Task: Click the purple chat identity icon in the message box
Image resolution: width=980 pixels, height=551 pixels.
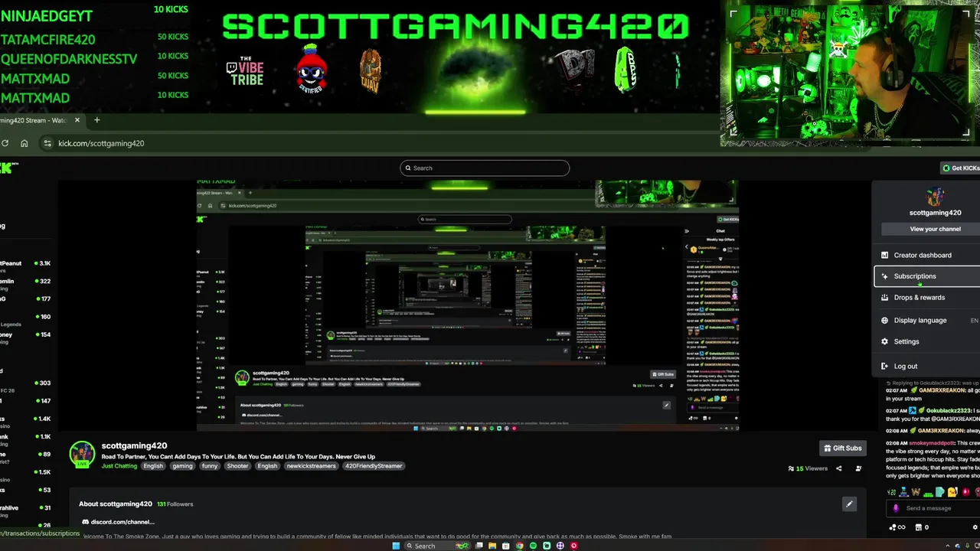Action: click(x=896, y=508)
